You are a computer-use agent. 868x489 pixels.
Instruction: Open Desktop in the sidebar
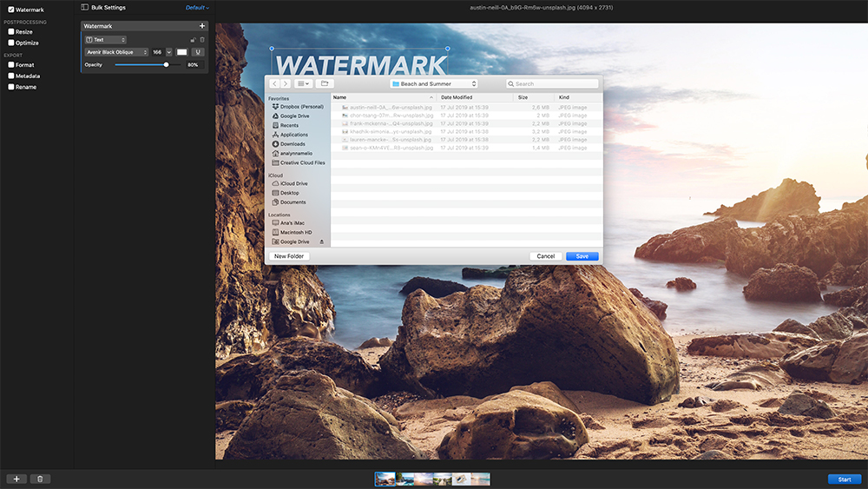coord(286,193)
